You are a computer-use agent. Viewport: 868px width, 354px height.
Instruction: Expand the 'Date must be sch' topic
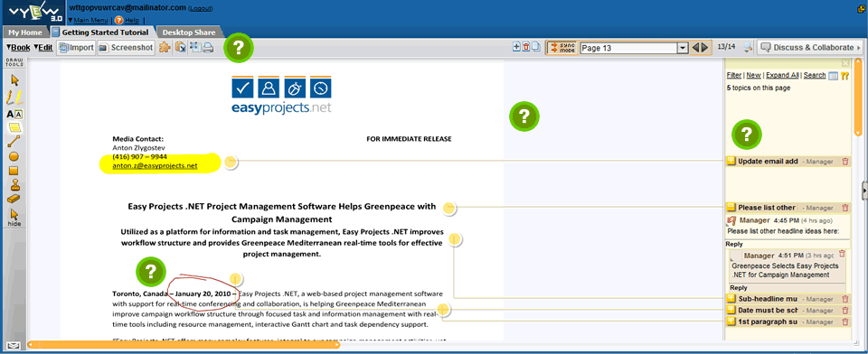[731, 311]
